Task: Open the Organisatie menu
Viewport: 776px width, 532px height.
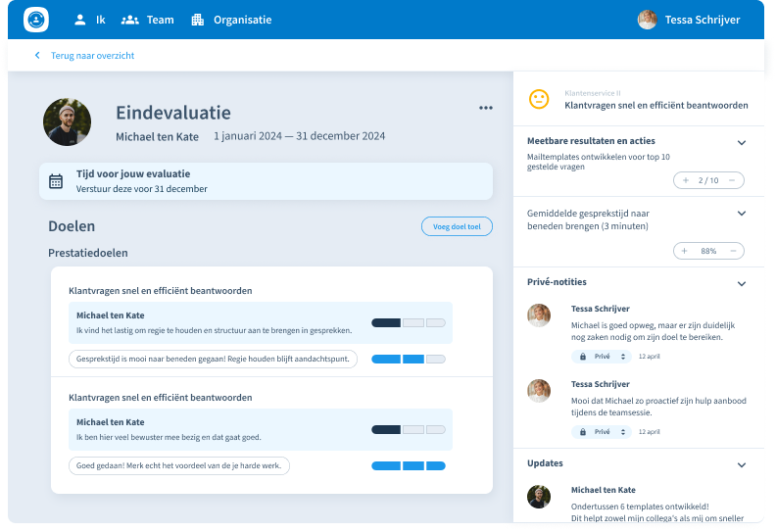Action: (x=231, y=20)
